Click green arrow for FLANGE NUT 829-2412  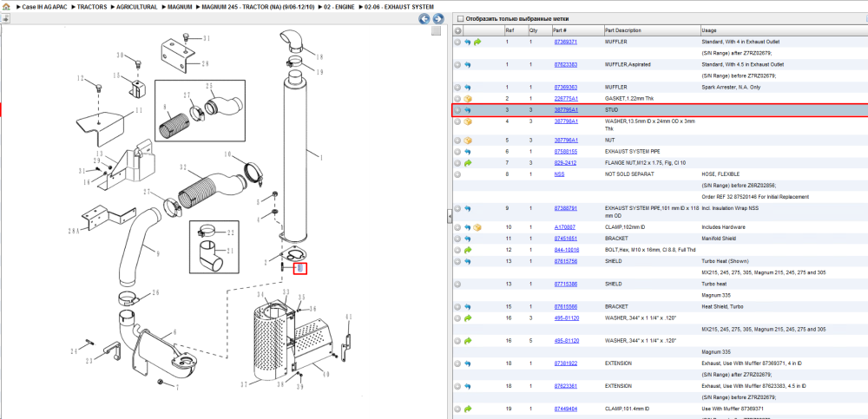pyautogui.click(x=468, y=163)
